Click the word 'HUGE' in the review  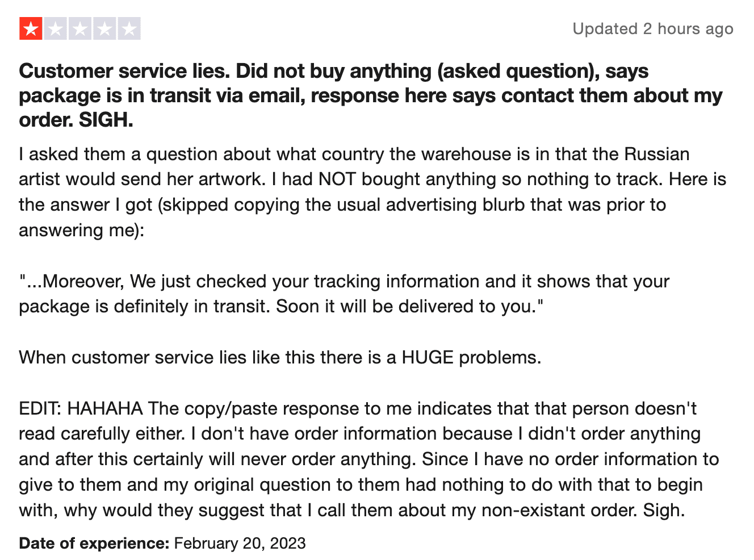pyautogui.click(x=428, y=357)
